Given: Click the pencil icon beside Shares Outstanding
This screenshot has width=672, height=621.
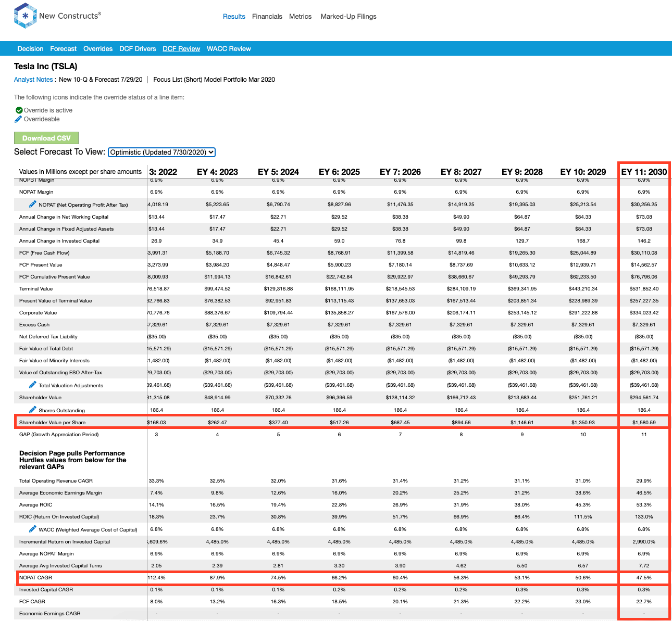Looking at the screenshot, I should (32, 410).
